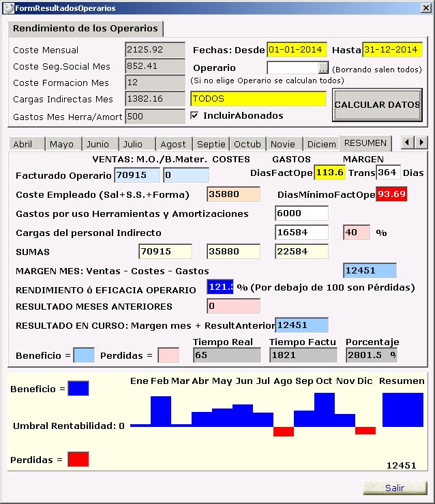The height and width of the screenshot is (504, 435).
Task: Click the blue Rendimiento field 121.3
Action: click(x=220, y=287)
